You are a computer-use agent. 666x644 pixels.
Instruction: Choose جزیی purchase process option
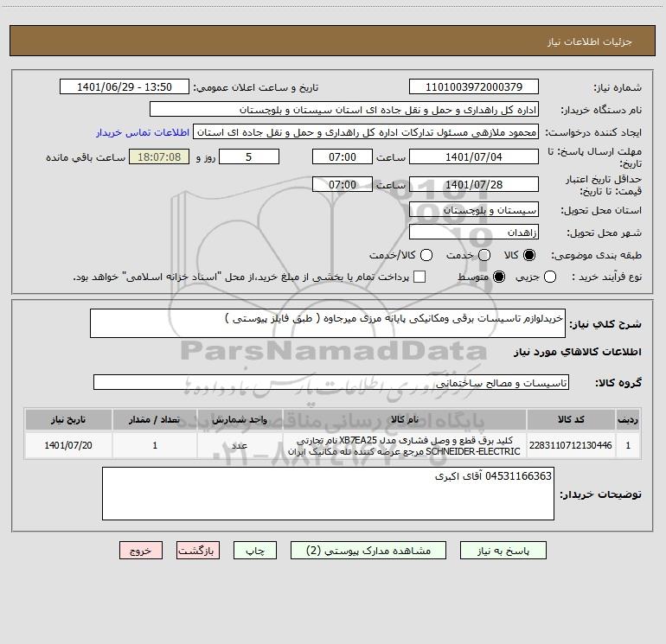coord(549,277)
